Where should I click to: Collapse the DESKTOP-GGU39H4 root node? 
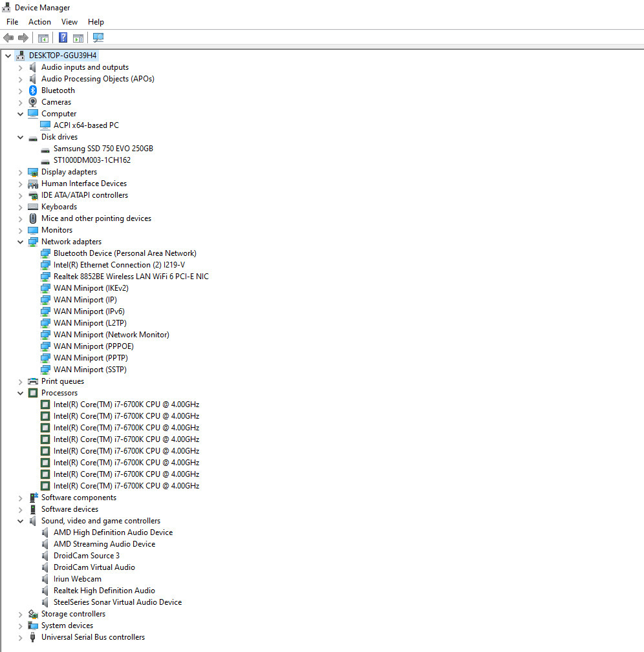click(x=8, y=56)
